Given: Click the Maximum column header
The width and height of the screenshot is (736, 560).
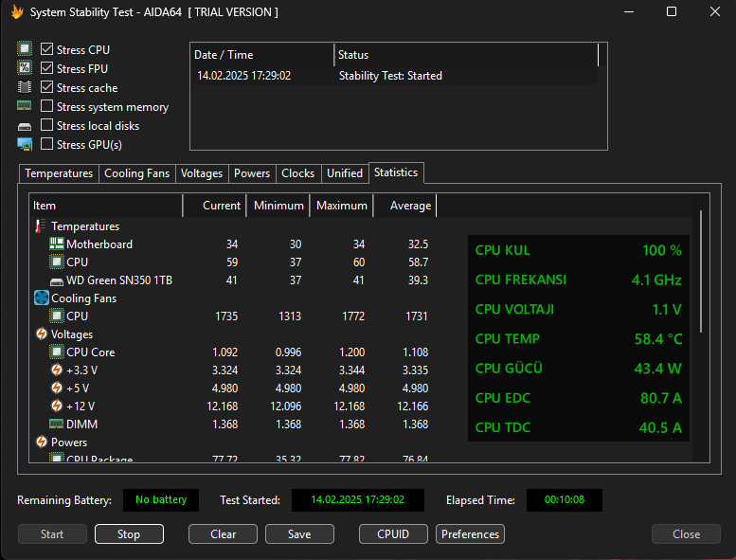Looking at the screenshot, I should coord(341,206).
